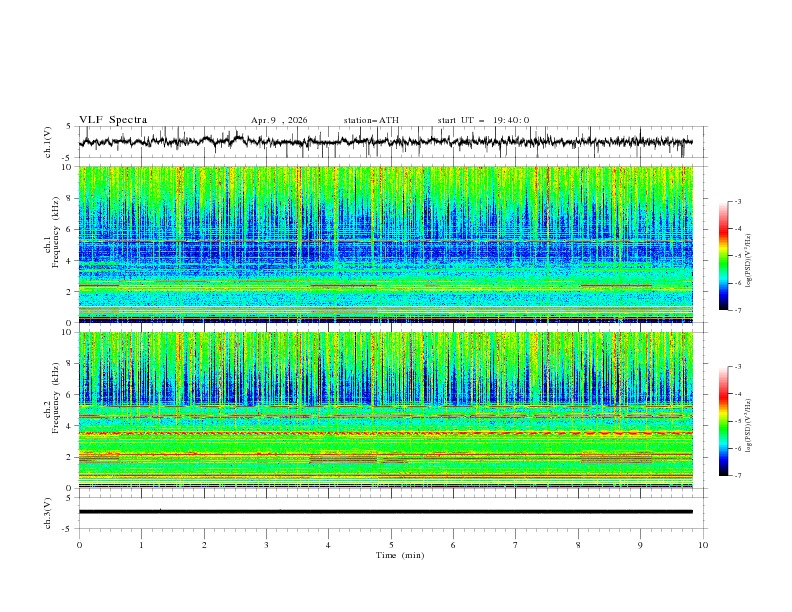Click inside the ch.1 spectrogram panel
This screenshot has height=612, width=792.
tap(385, 244)
